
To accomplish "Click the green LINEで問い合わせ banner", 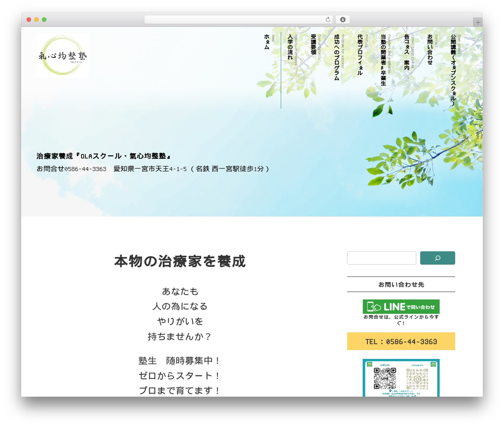I will (x=401, y=306).
